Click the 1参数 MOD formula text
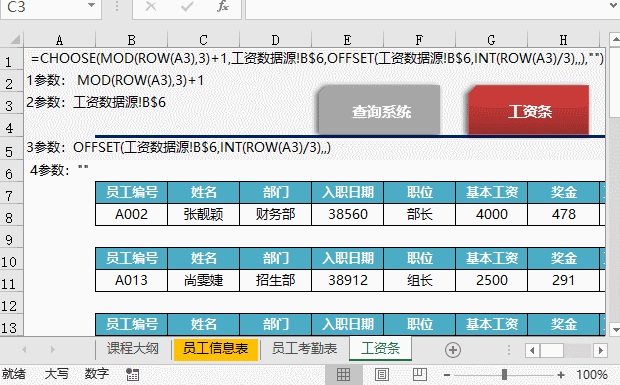The width and height of the screenshot is (620, 385). click(115, 81)
